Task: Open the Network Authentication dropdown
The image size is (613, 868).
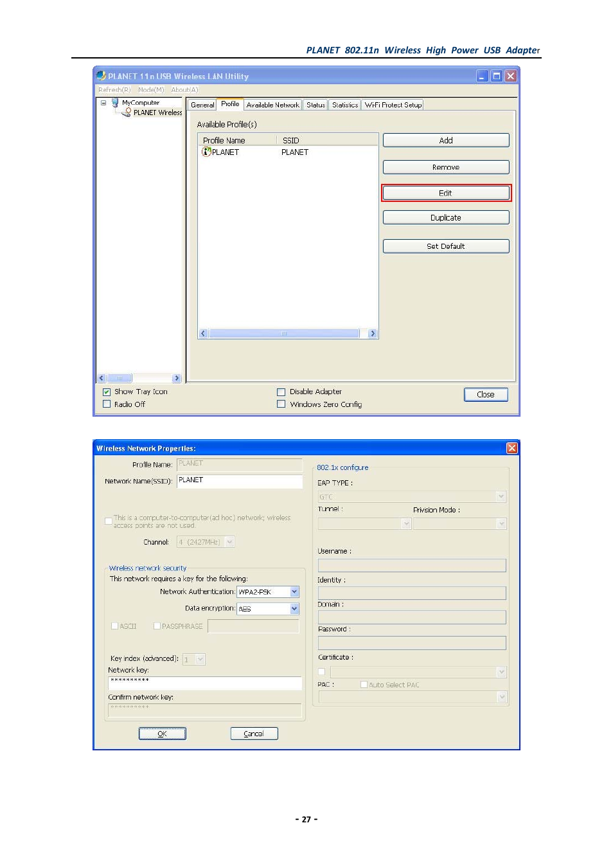Action: [294, 592]
